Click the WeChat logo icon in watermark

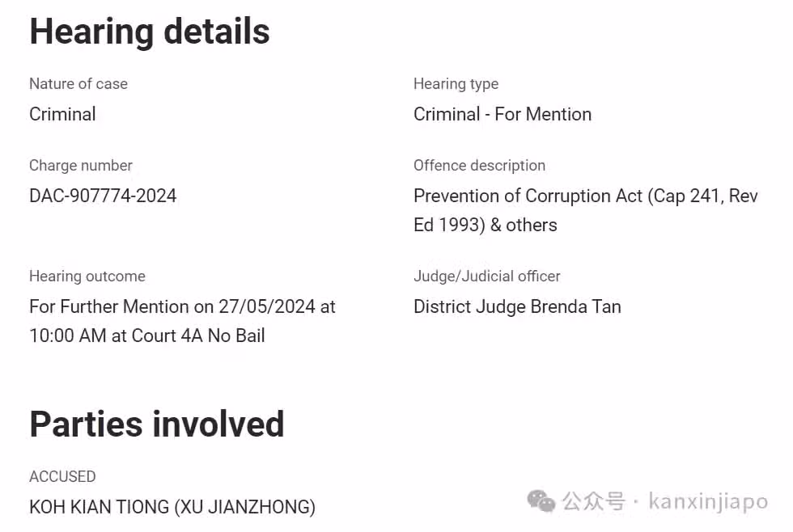(x=541, y=502)
